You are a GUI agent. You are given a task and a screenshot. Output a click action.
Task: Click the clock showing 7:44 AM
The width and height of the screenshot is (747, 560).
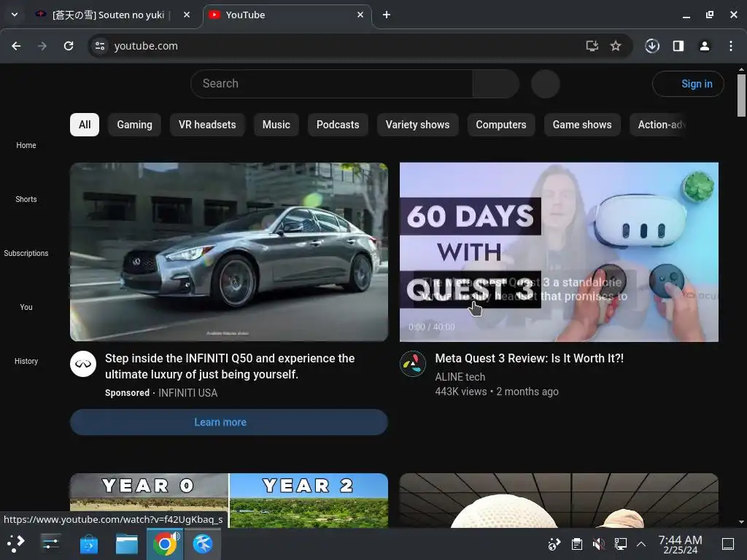(x=681, y=544)
